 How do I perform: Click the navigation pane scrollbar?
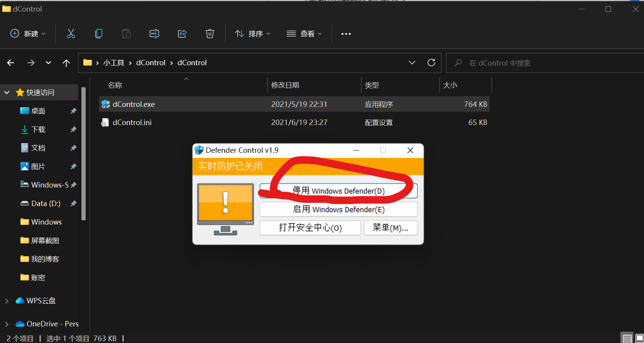83,154
